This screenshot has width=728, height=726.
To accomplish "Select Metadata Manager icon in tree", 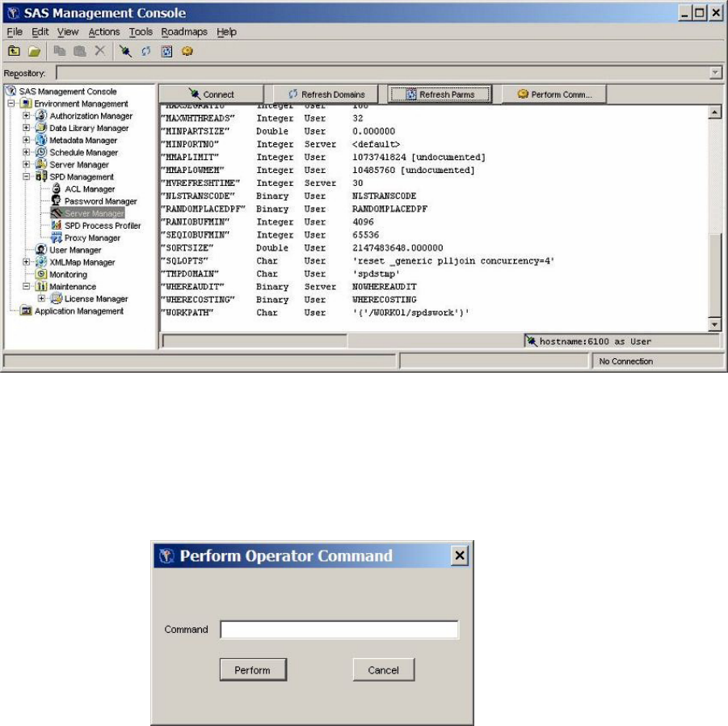I will (41, 140).
